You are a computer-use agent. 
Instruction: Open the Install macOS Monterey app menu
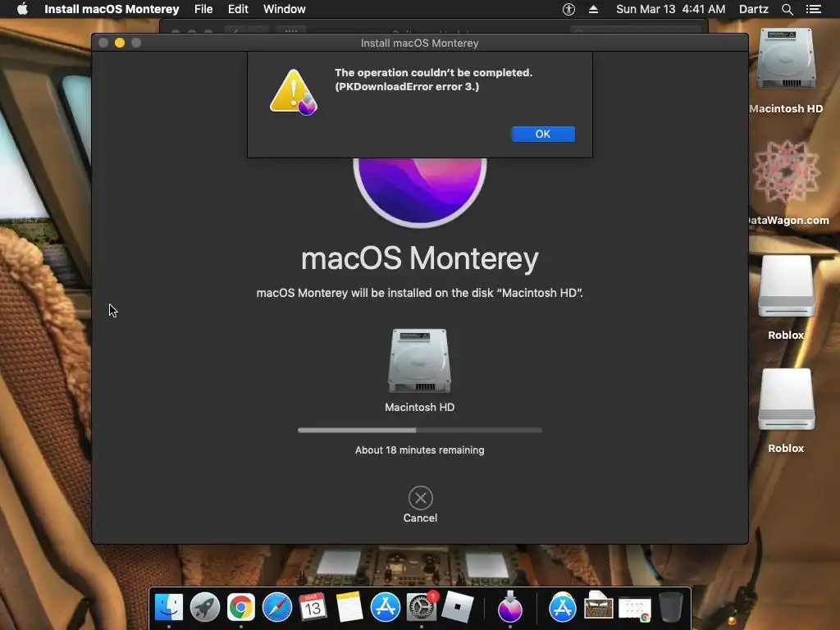(112, 9)
